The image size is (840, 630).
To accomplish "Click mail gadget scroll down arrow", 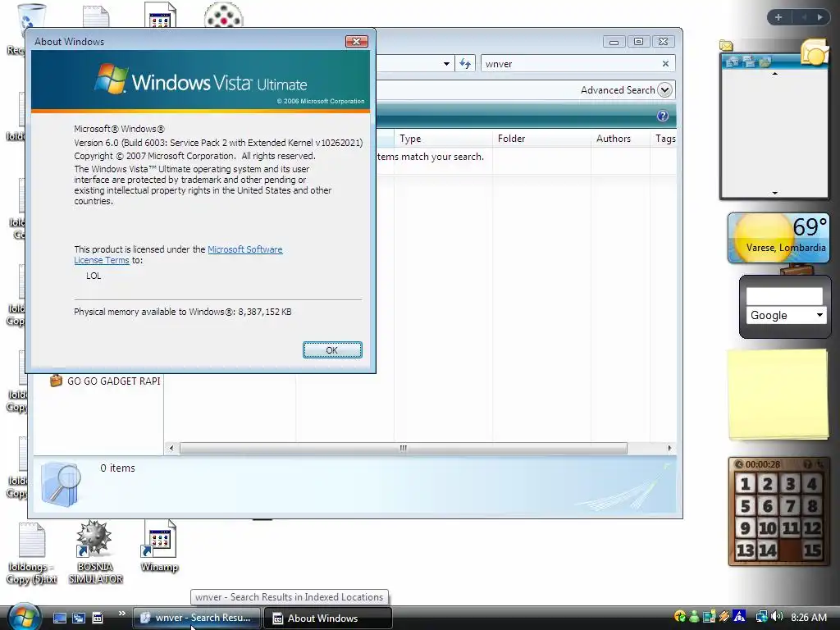I will 774,193.
